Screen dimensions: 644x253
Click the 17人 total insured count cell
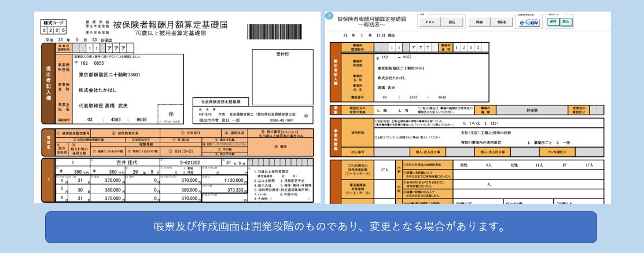pyautogui.click(x=385, y=169)
